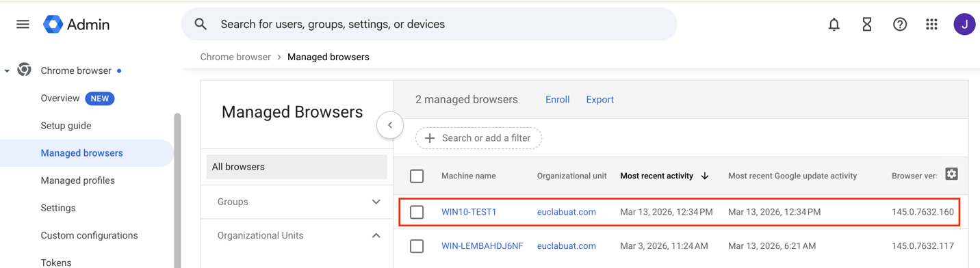
Task: Open the help question mark icon
Action: click(899, 25)
